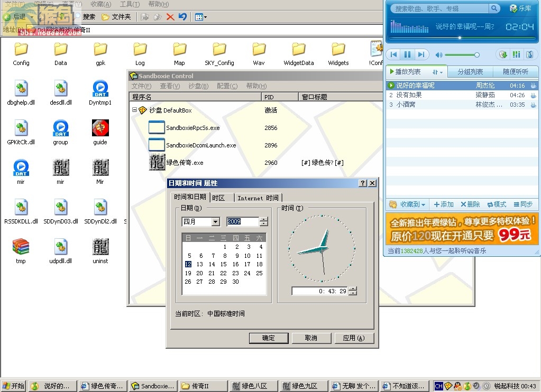Screen dimensions: 541x392
Task: Click the song search input field
Action: [440, 8]
